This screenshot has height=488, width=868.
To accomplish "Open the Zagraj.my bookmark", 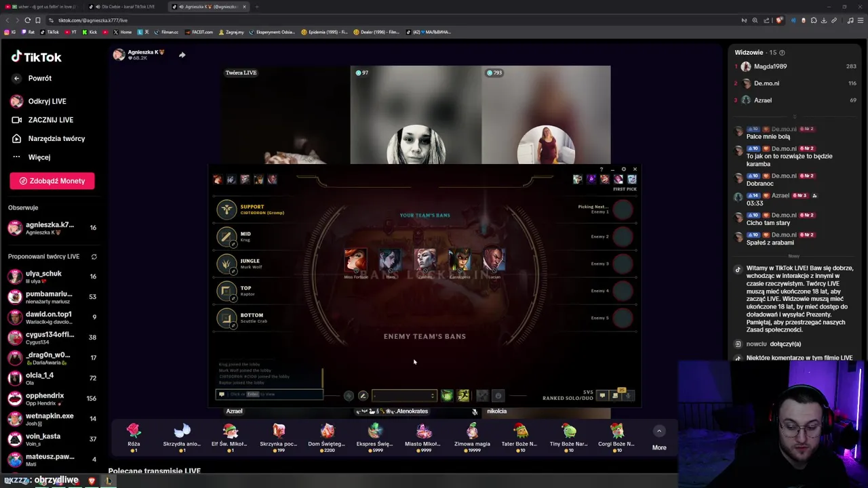I will [231, 32].
